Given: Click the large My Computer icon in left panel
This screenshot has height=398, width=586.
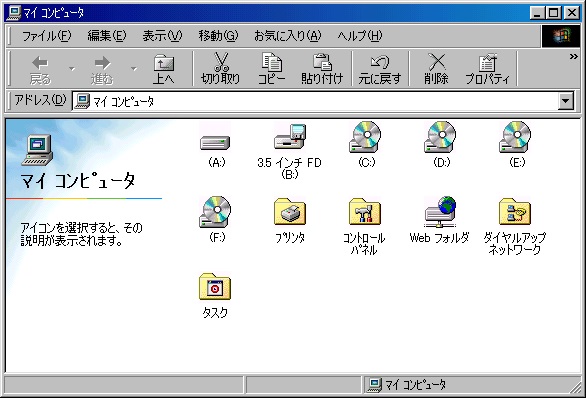Looking at the screenshot, I should click(x=37, y=150).
